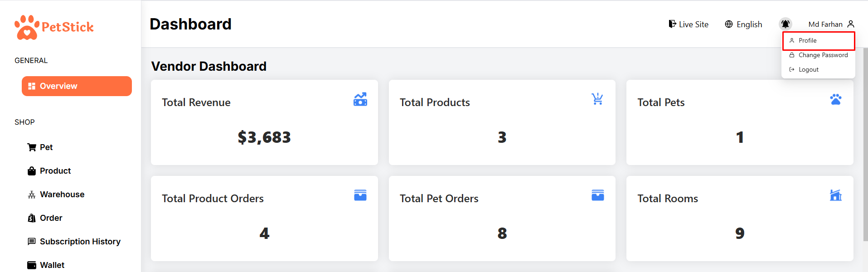Click the Total Pets paw icon
868x272 pixels.
click(x=835, y=99)
